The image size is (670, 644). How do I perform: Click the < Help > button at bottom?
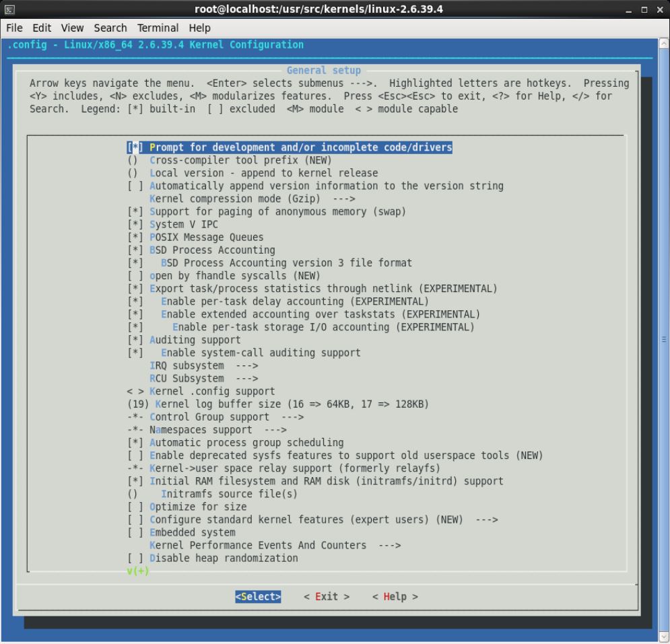[395, 597]
